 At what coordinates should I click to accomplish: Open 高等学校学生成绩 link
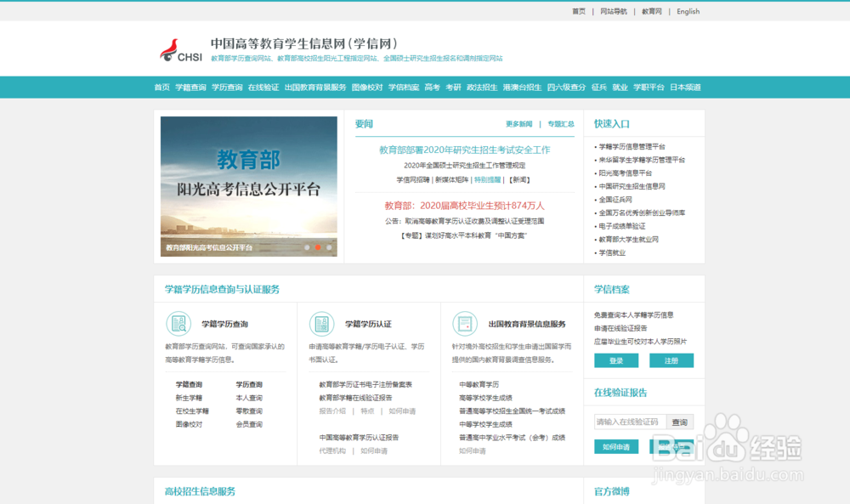[485, 398]
